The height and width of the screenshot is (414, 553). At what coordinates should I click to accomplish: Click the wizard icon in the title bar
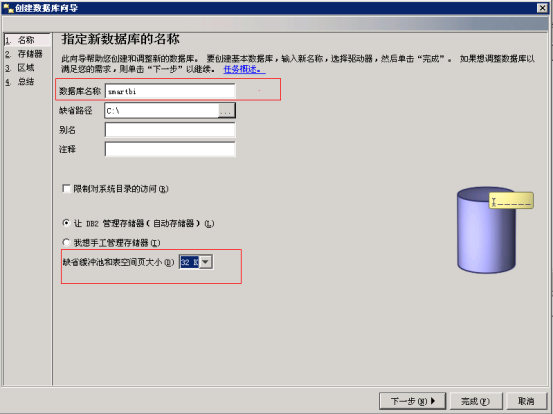pos(8,8)
